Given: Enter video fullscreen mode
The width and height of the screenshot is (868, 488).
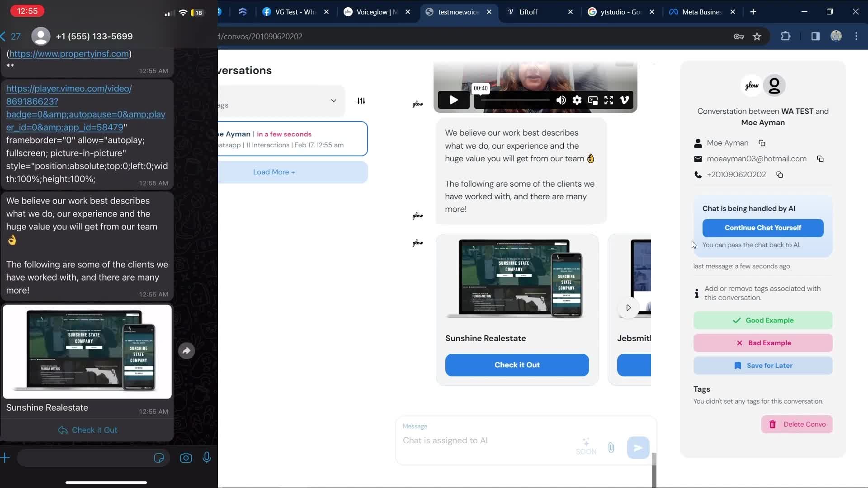Looking at the screenshot, I should (x=609, y=100).
